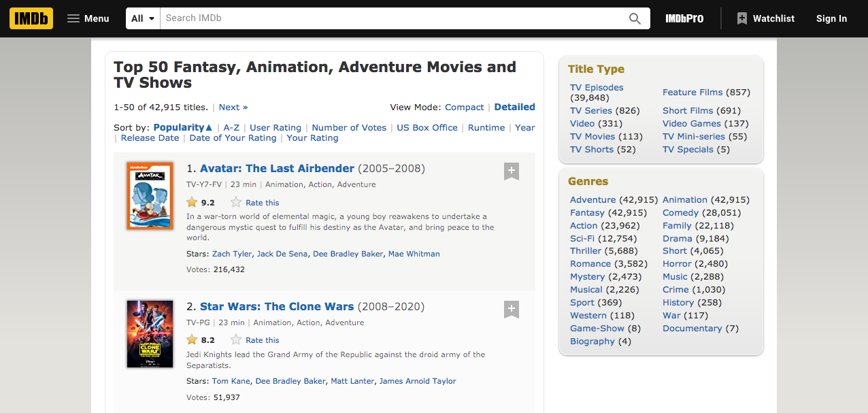Expand the All search category dropdown
The height and width of the screenshot is (413, 868).
(x=143, y=18)
